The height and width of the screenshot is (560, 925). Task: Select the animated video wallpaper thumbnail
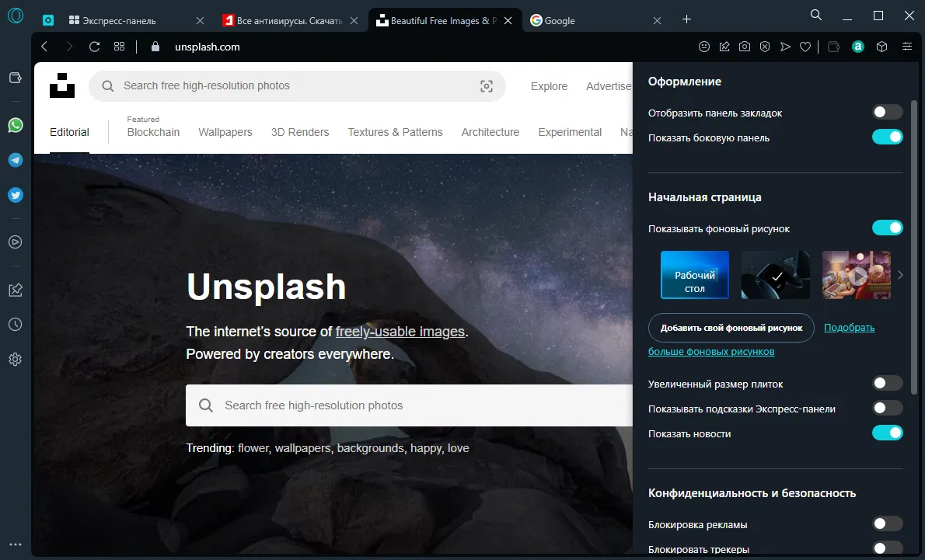click(857, 275)
